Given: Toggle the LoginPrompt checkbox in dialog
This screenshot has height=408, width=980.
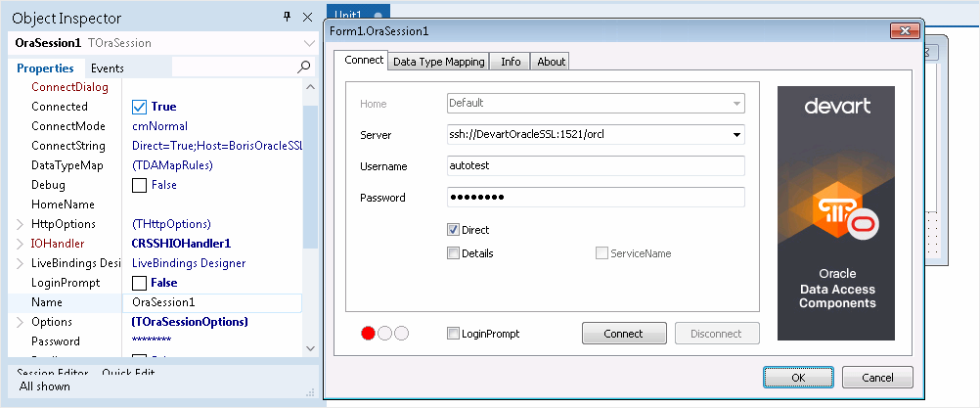Looking at the screenshot, I should click(453, 334).
